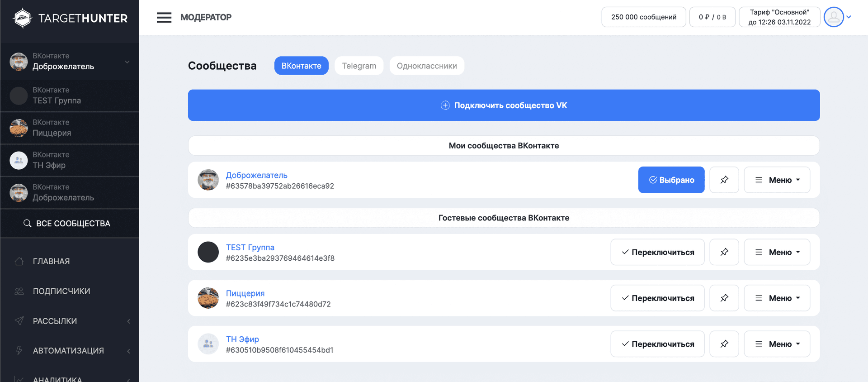
Task: Open the Пиццерия community link
Action: click(245, 293)
